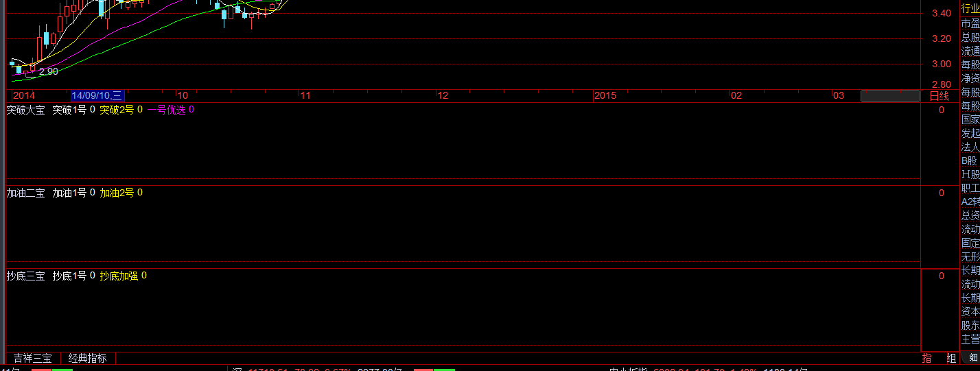Switch to the 吉祥三宝 indicator tab
This screenshot has width=980, height=371.
click(33, 358)
